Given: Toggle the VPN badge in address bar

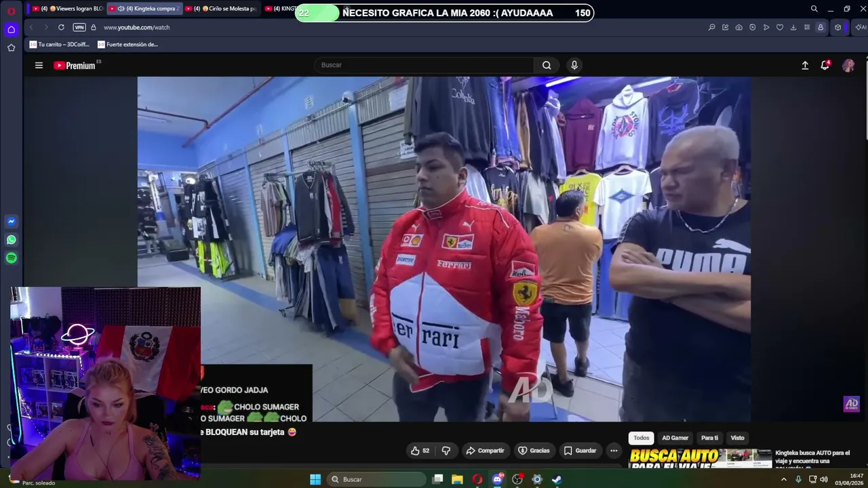Looking at the screenshot, I should (79, 27).
